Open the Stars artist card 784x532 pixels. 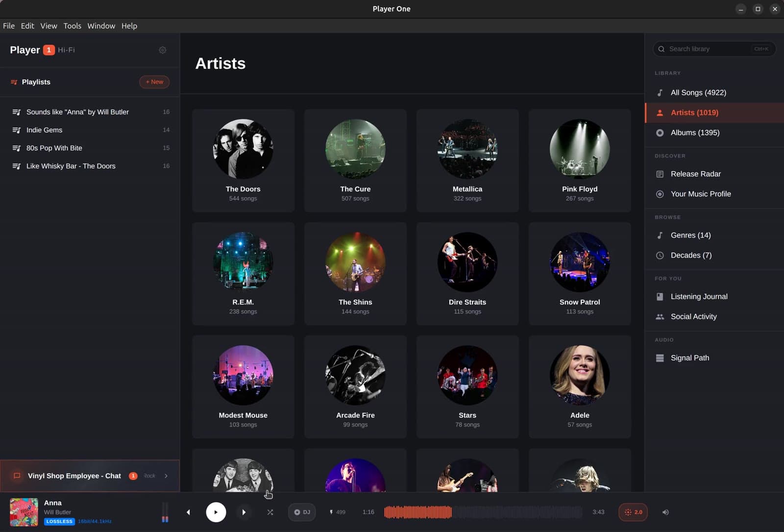pos(467,387)
